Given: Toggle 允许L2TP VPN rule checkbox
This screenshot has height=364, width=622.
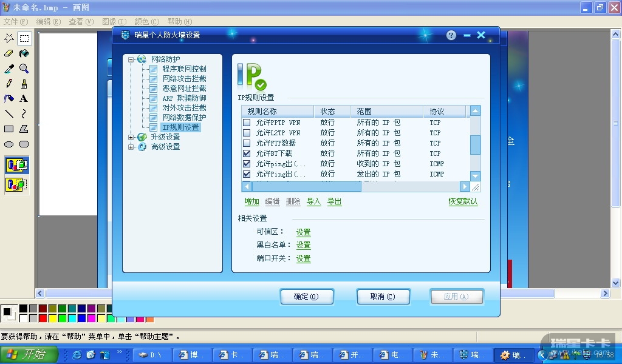Looking at the screenshot, I should tap(247, 133).
